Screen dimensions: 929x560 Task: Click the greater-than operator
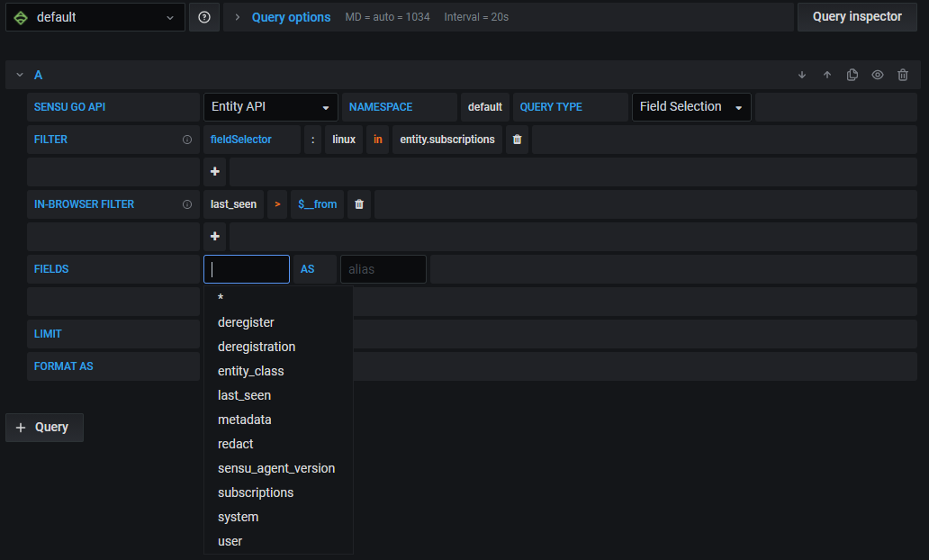point(277,204)
